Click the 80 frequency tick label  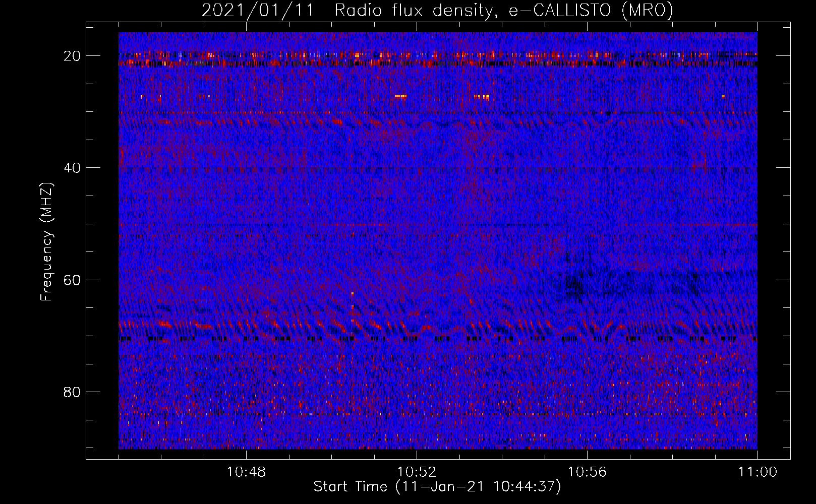click(x=73, y=392)
